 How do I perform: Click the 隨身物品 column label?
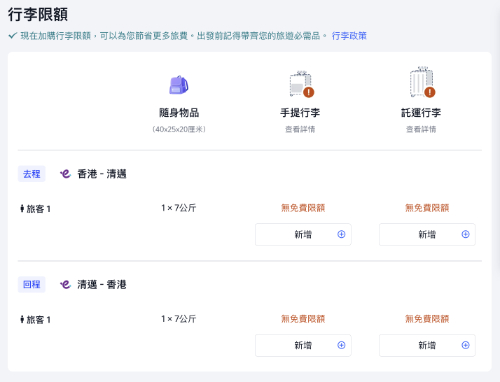[179, 113]
